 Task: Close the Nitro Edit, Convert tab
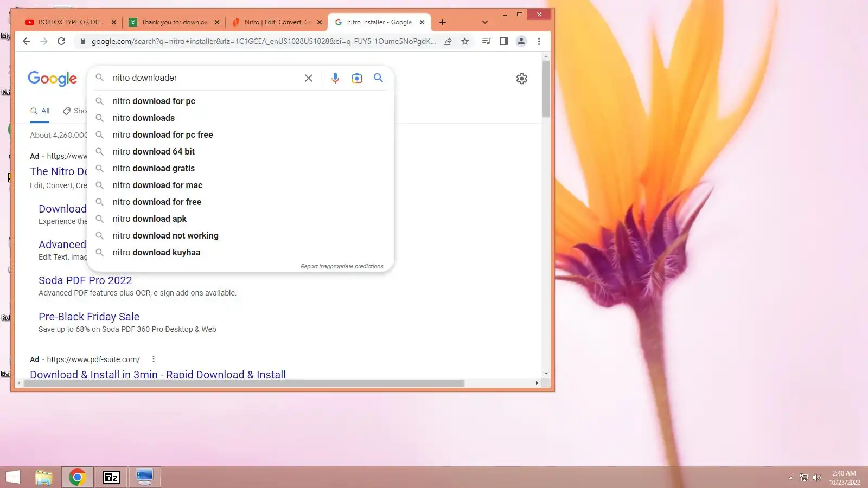pyautogui.click(x=320, y=22)
